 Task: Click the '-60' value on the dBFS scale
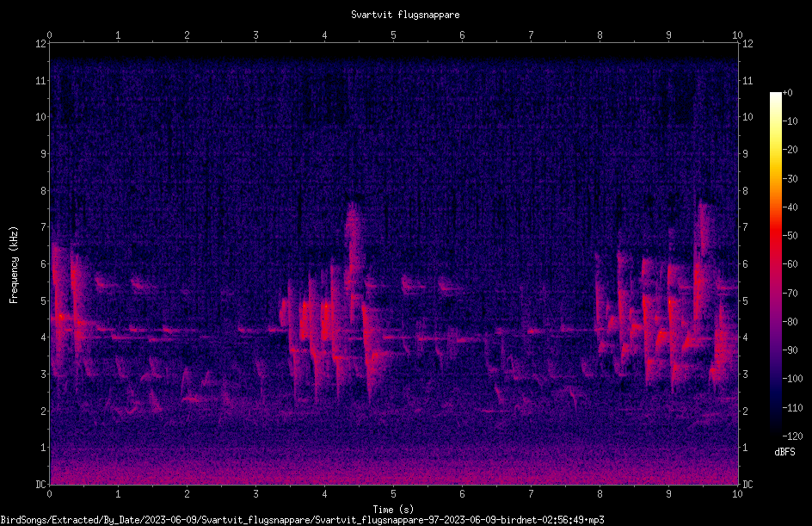coord(790,264)
